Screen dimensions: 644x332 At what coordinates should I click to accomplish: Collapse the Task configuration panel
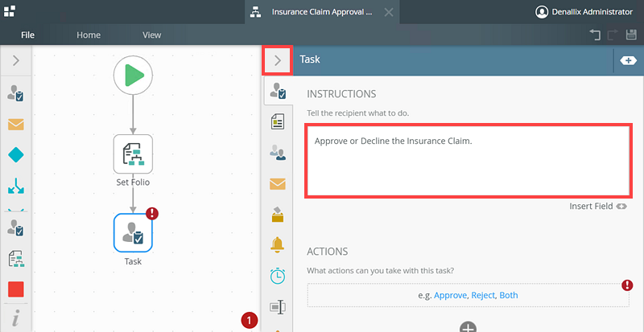click(x=278, y=59)
